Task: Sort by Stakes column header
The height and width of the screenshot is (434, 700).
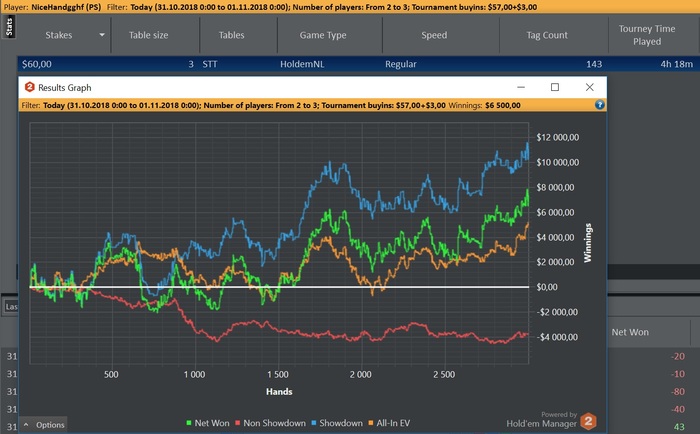Action: point(58,35)
